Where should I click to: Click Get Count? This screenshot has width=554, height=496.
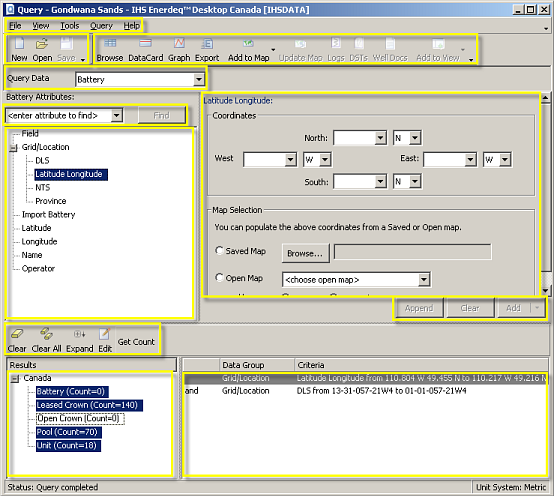click(136, 342)
